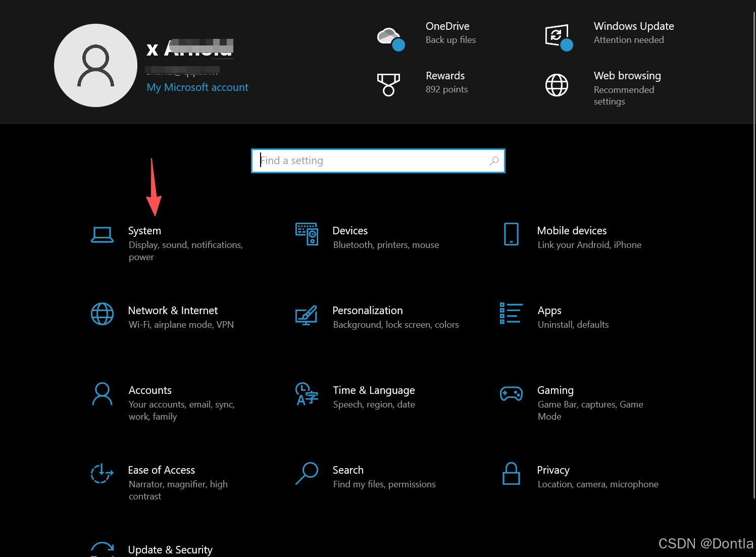
Task: Click the 'Back up files' text
Action: pos(450,40)
